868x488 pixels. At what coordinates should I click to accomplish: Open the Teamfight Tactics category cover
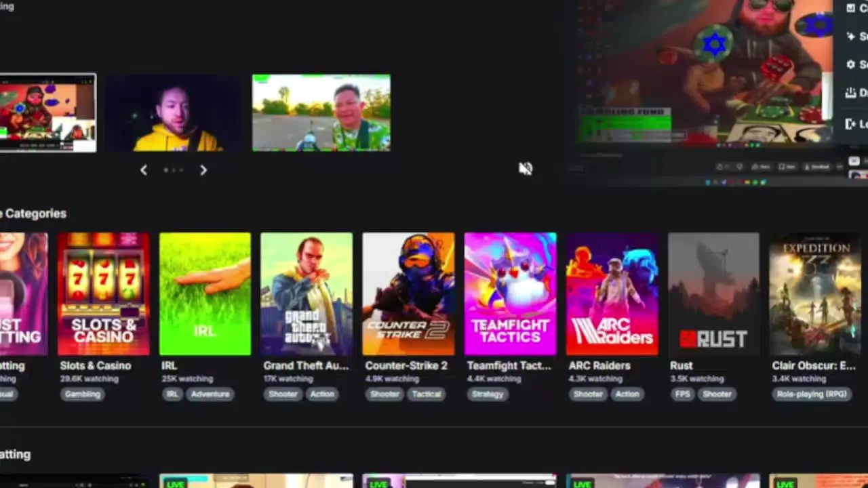pos(510,294)
